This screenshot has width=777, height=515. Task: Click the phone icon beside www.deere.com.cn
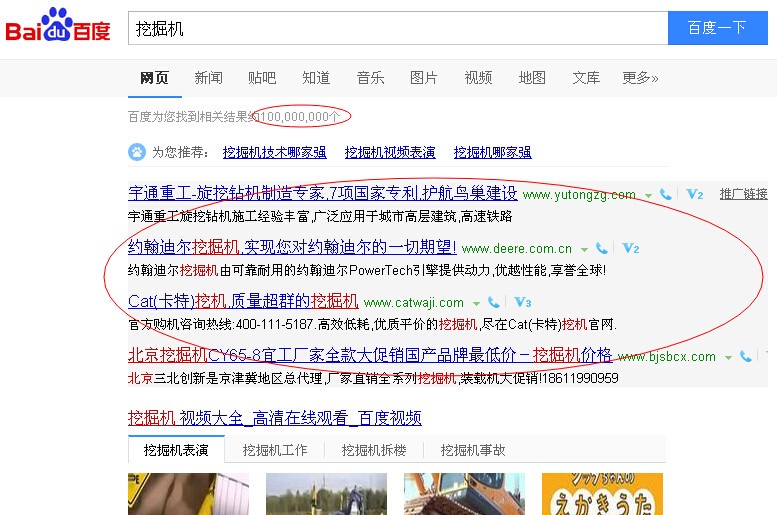[x=602, y=248]
